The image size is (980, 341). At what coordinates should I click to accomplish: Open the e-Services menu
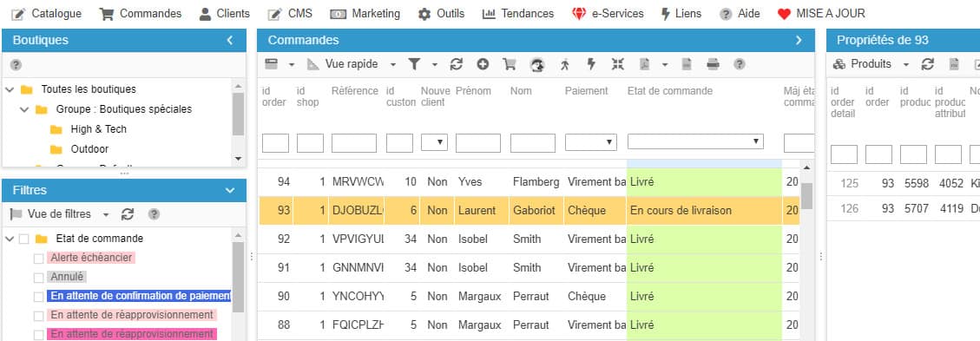tap(608, 14)
